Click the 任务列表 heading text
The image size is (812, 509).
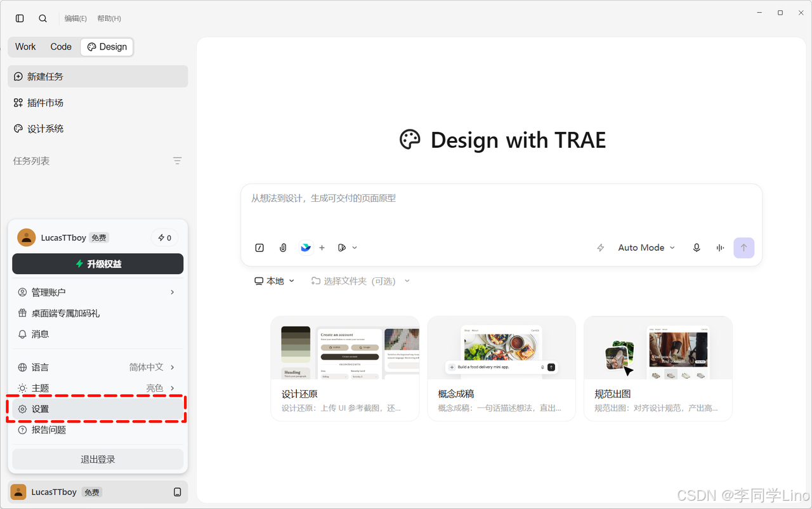pyautogui.click(x=31, y=161)
